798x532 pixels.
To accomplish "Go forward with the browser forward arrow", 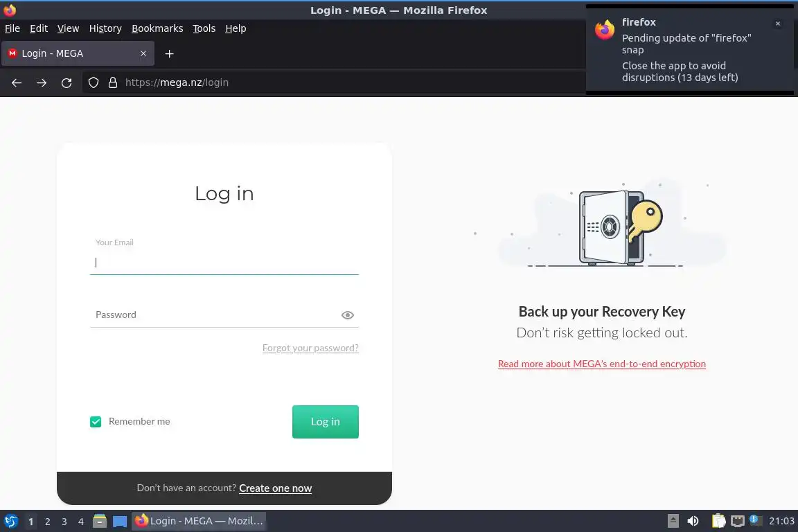I will 42,82.
